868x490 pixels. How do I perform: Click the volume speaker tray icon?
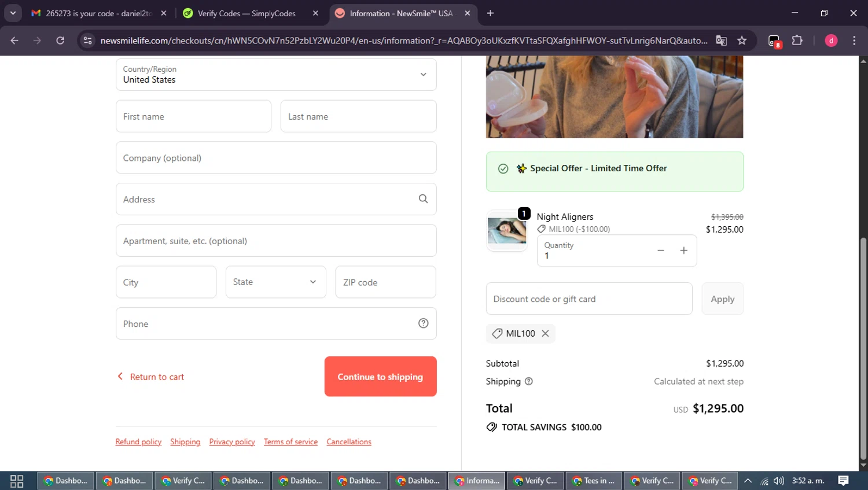[779, 481]
